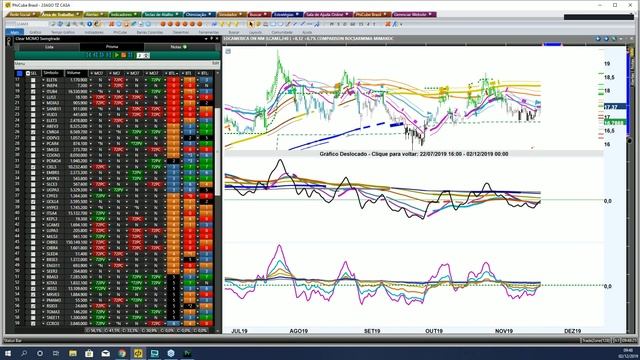Open Indicadores colored tab dropdown arrow

point(135,14)
